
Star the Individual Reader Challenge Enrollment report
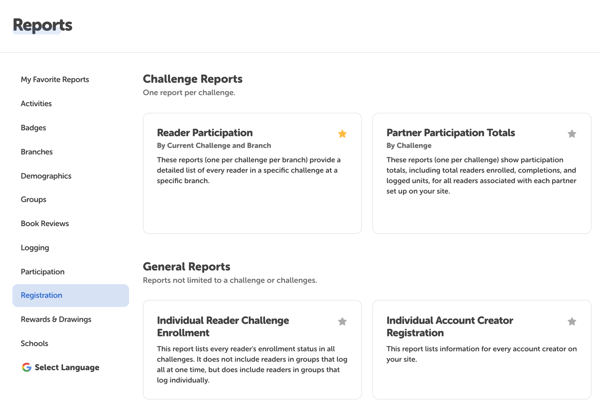tap(342, 322)
